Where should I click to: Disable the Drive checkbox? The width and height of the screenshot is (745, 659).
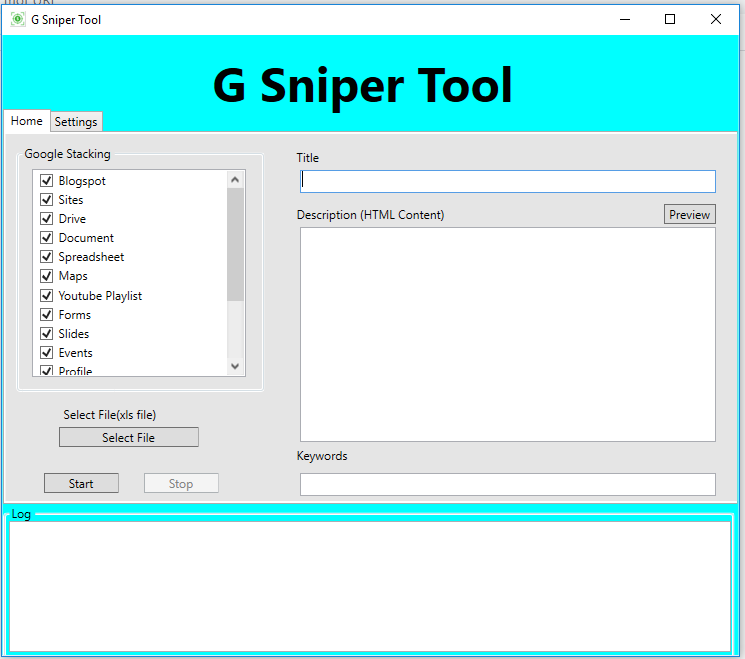click(x=46, y=219)
